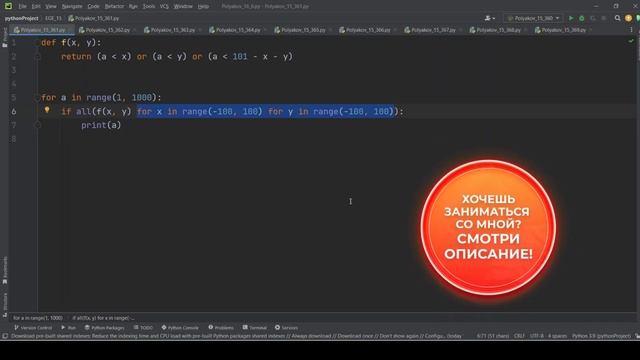The image size is (640, 360).
Task: Open the Problems tool window
Action: [221, 328]
